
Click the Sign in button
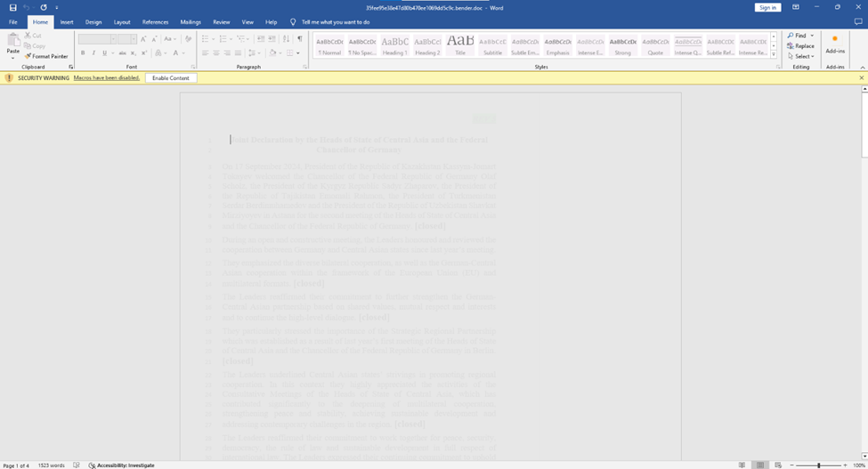click(x=767, y=7)
